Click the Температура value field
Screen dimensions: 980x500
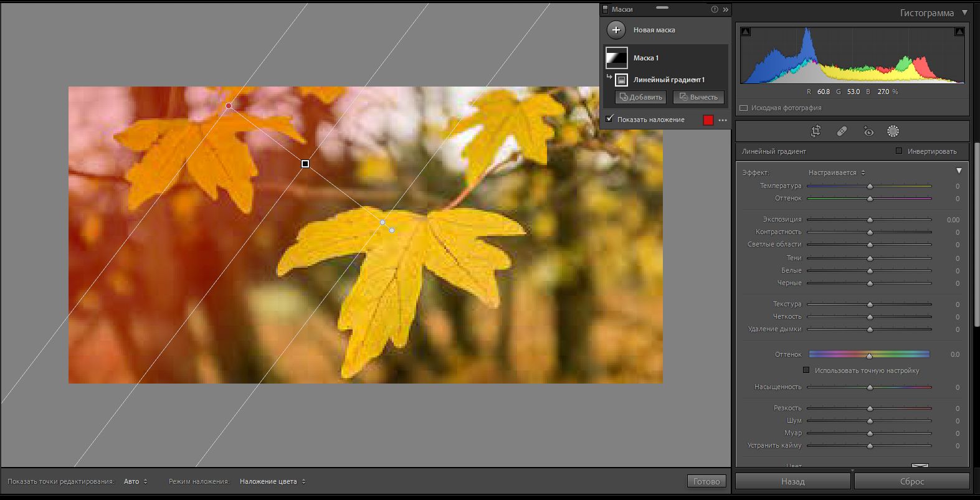point(957,186)
